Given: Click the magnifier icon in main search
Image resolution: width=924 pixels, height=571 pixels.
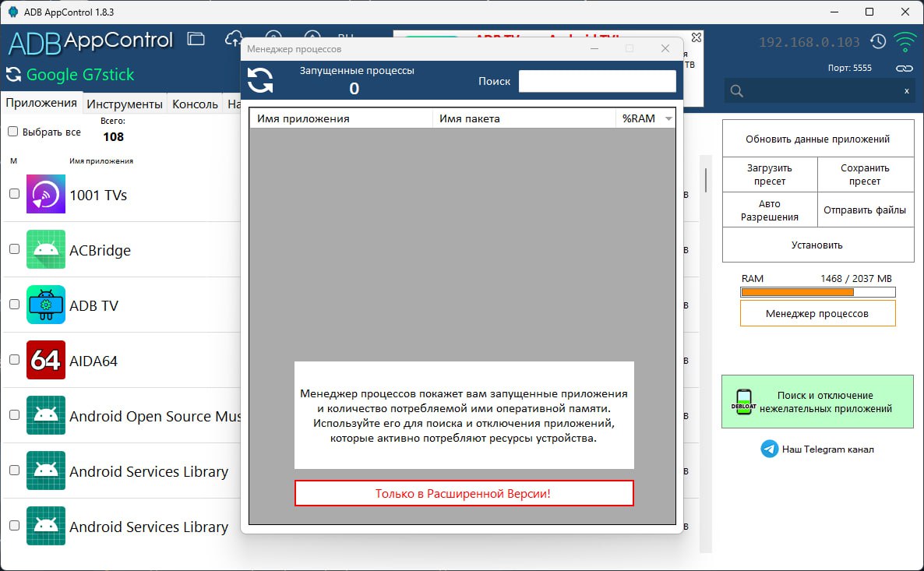Looking at the screenshot, I should 736,90.
